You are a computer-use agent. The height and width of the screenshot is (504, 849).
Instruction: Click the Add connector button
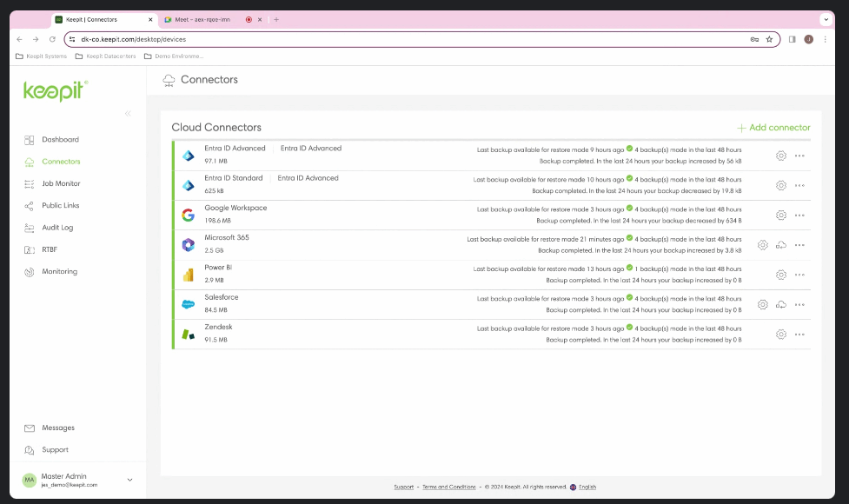[773, 128]
